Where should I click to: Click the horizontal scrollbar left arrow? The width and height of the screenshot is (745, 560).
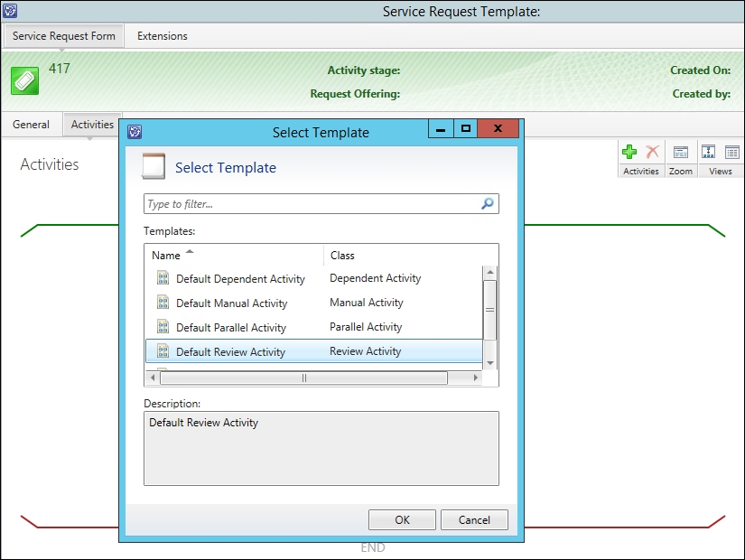153,378
